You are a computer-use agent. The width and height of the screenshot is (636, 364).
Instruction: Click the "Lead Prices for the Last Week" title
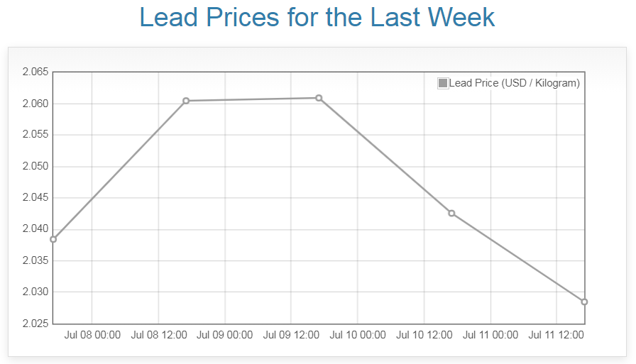click(317, 17)
